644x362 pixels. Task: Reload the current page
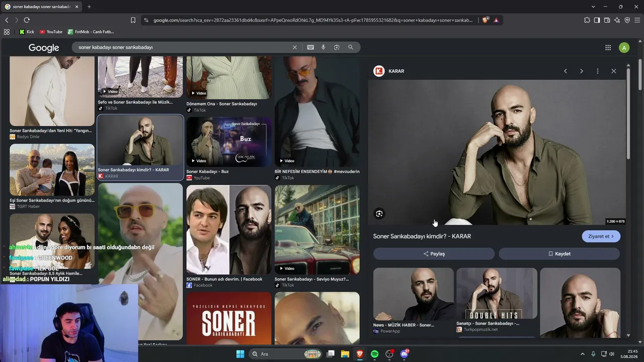point(27,20)
